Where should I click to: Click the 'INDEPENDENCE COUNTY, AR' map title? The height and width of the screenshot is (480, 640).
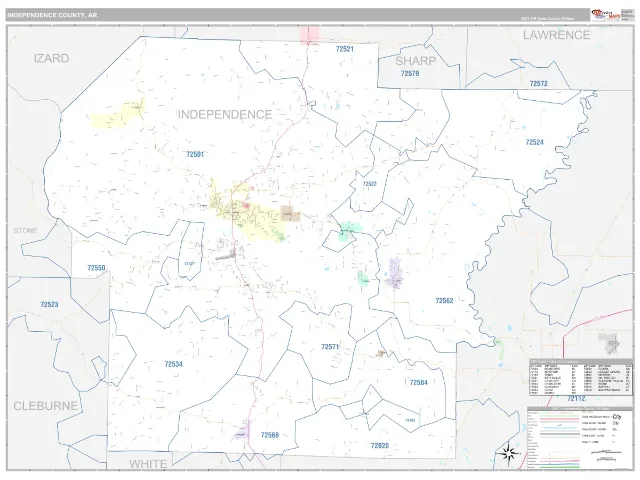(x=52, y=15)
